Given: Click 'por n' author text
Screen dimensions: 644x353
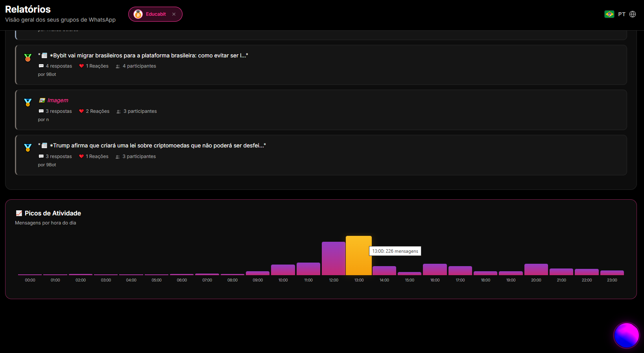Looking at the screenshot, I should [x=43, y=120].
